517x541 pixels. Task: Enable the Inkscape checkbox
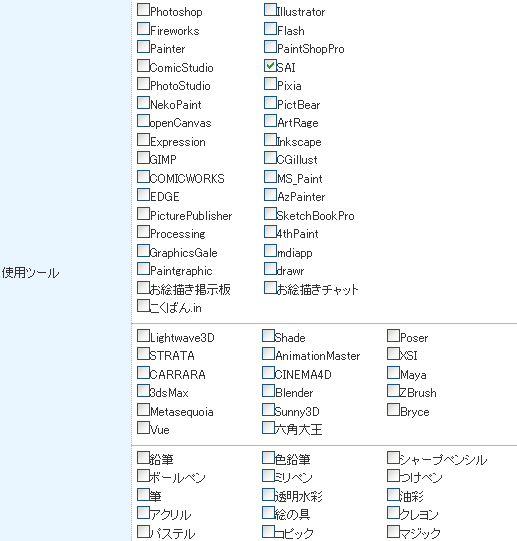coord(270,139)
